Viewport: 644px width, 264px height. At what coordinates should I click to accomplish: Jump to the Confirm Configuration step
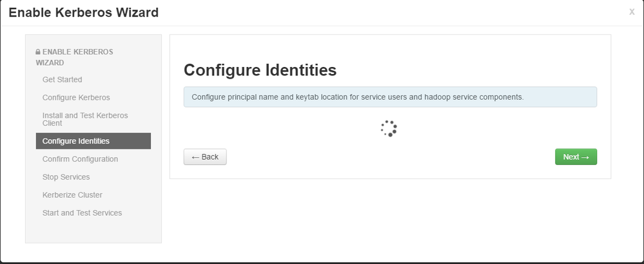pyautogui.click(x=80, y=159)
